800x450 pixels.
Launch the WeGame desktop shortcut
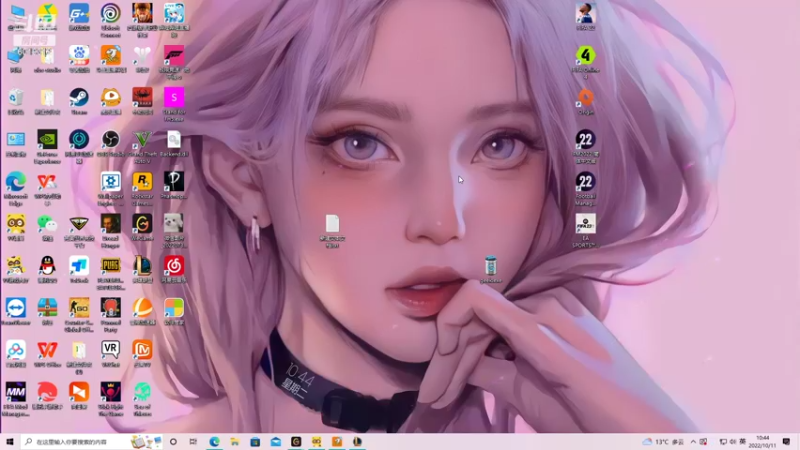142,227
